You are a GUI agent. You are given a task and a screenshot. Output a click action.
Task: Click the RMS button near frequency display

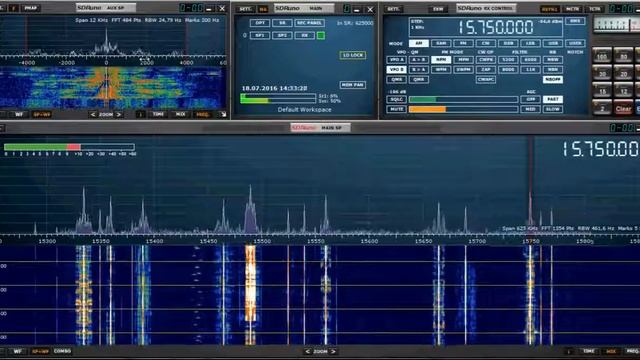575,21
